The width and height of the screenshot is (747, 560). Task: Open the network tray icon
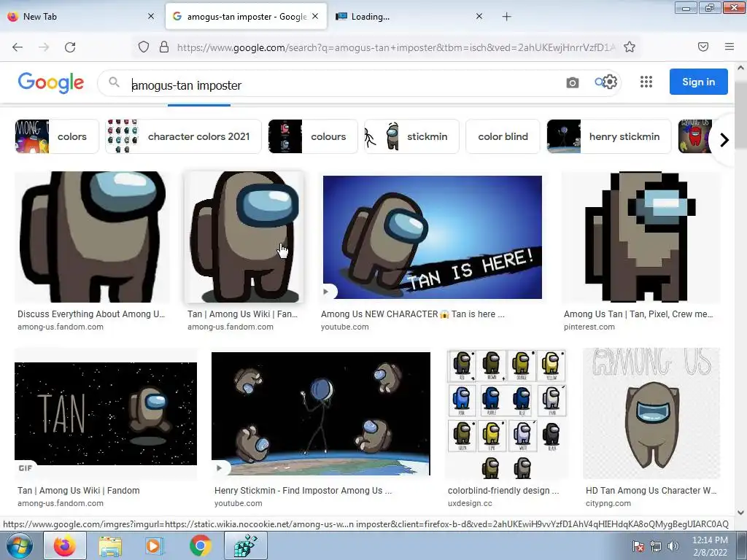tap(656, 546)
